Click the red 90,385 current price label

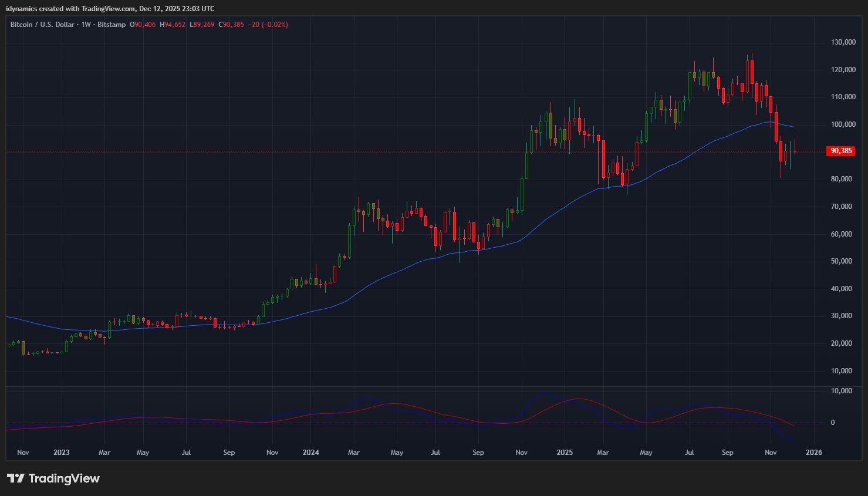pos(840,151)
